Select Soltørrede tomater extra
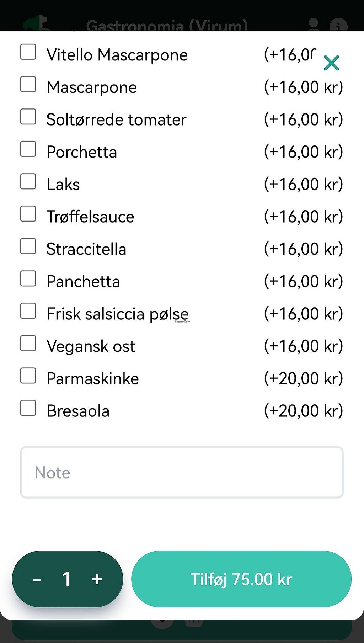 point(28,117)
